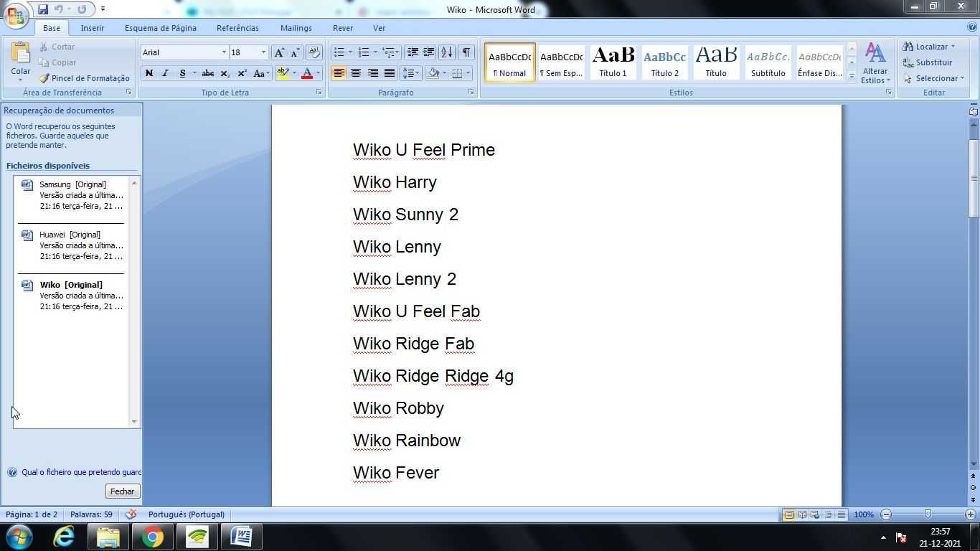Decrease font size with the shrink font icon

(x=295, y=52)
